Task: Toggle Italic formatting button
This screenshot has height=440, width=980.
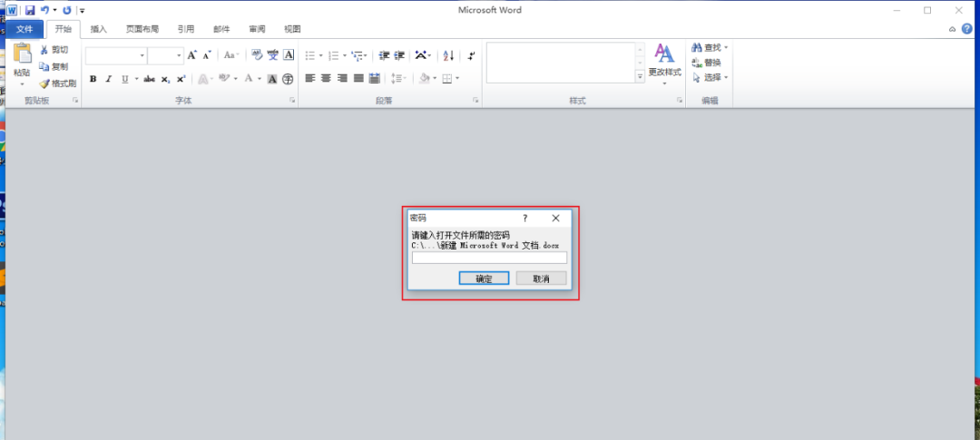Action: 108,79
